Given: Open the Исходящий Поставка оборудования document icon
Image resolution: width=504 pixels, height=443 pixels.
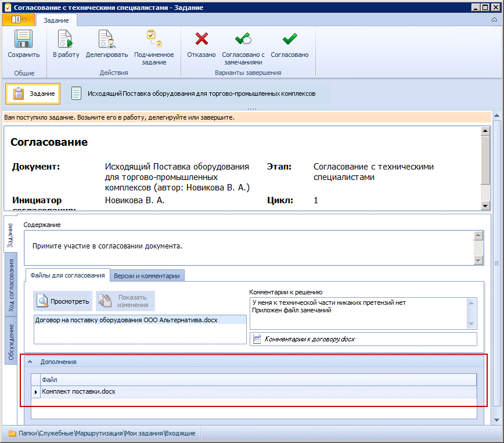Looking at the screenshot, I should [x=76, y=93].
